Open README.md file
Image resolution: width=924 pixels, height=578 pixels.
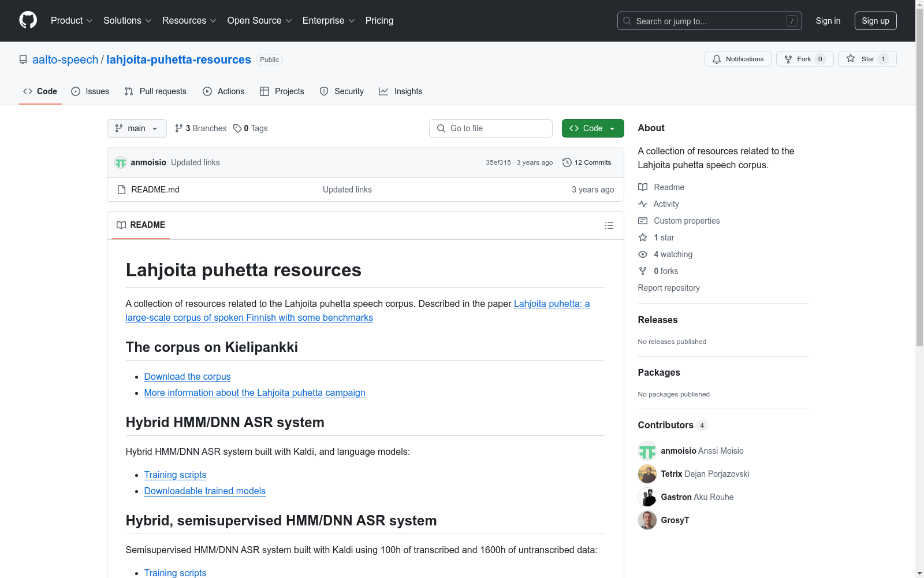(x=155, y=190)
